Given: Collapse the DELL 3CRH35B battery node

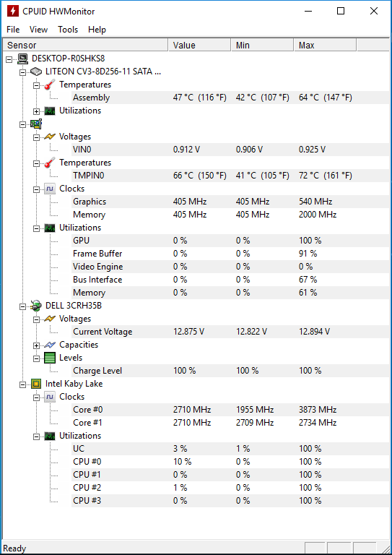Looking at the screenshot, I should click(x=23, y=306).
